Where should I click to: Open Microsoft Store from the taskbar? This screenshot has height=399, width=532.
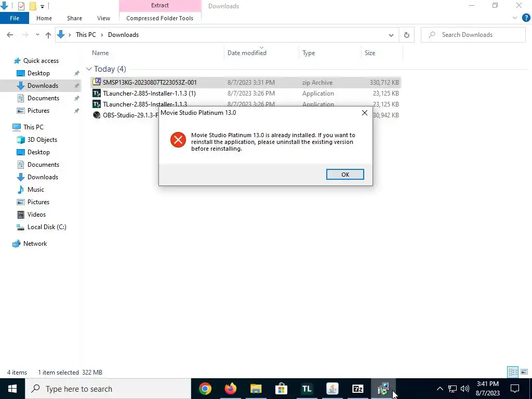tap(281, 389)
